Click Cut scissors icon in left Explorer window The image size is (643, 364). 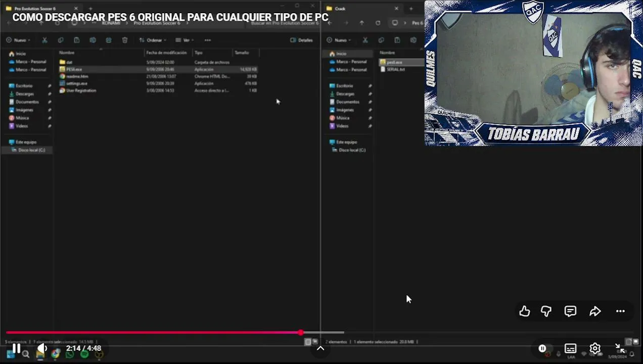click(44, 40)
